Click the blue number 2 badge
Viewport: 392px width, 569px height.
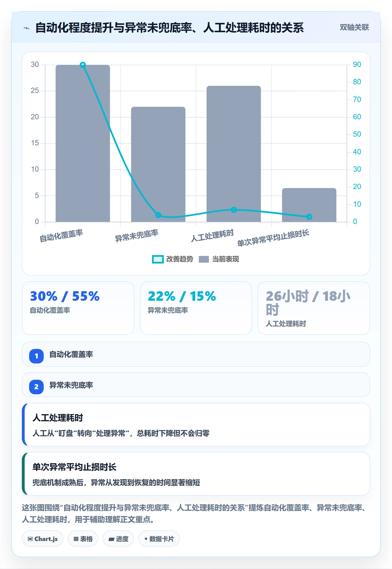pyautogui.click(x=36, y=387)
